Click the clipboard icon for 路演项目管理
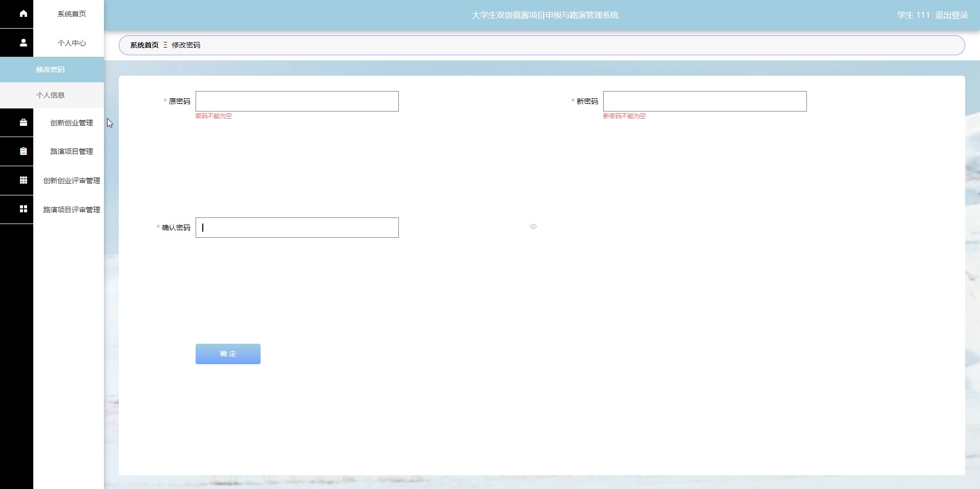Image resolution: width=980 pixels, height=489 pixels. point(24,151)
